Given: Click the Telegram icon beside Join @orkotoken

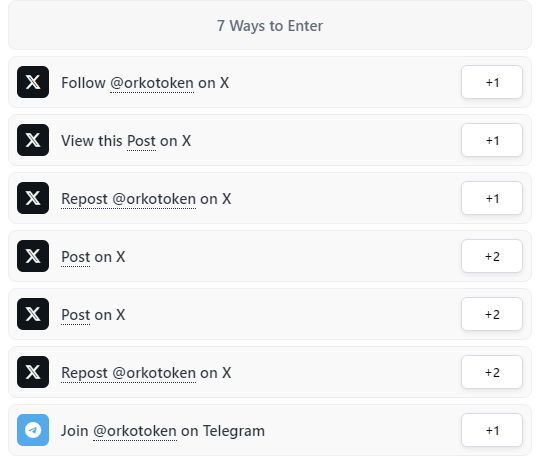Looking at the screenshot, I should pyautogui.click(x=33, y=430).
